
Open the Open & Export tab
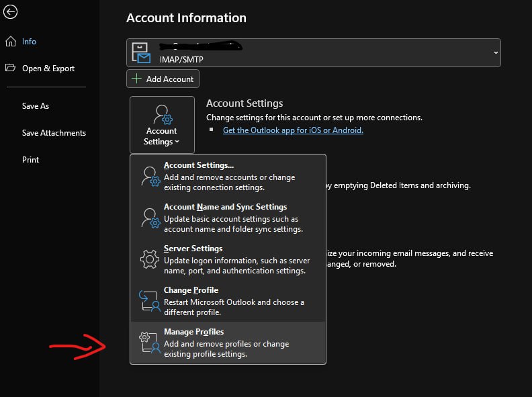(48, 69)
